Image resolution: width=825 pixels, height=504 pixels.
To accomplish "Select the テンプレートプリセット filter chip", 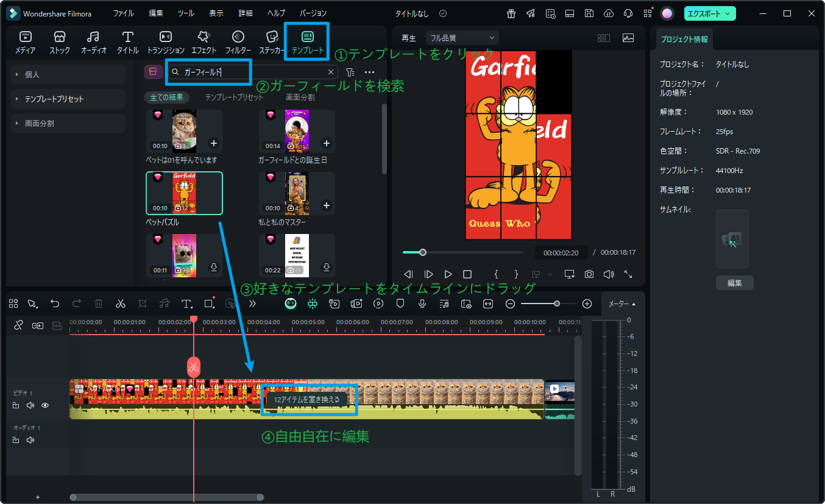I will (x=234, y=98).
